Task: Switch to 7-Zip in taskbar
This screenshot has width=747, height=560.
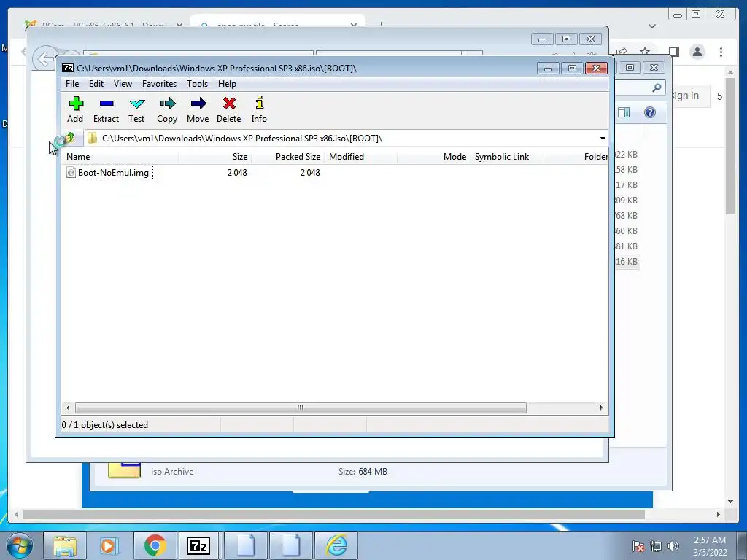Action: (198, 545)
